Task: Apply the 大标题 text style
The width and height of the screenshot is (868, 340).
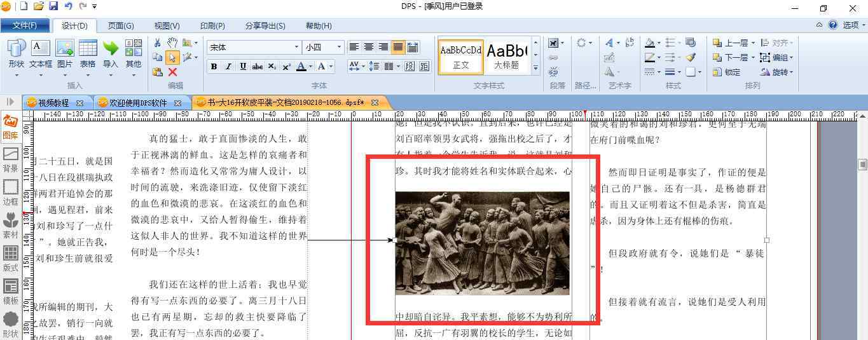Action: (507, 57)
